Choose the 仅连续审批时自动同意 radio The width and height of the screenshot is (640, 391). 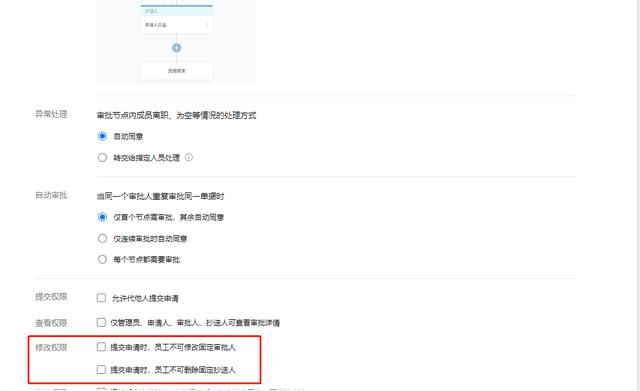tap(102, 238)
